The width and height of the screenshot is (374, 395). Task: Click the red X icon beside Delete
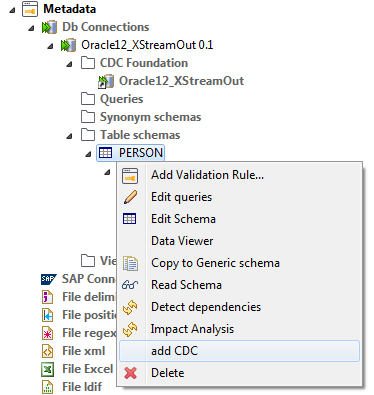[130, 373]
